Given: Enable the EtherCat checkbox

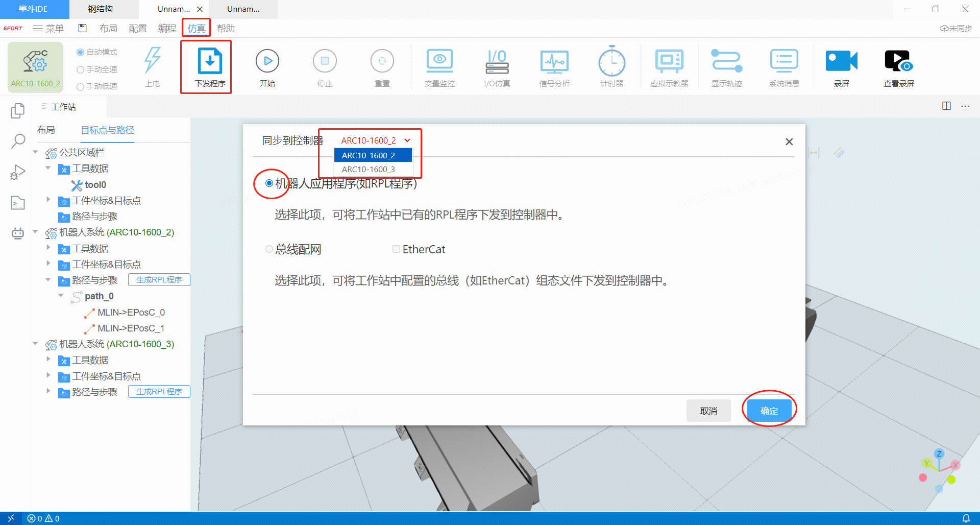Looking at the screenshot, I should [396, 249].
